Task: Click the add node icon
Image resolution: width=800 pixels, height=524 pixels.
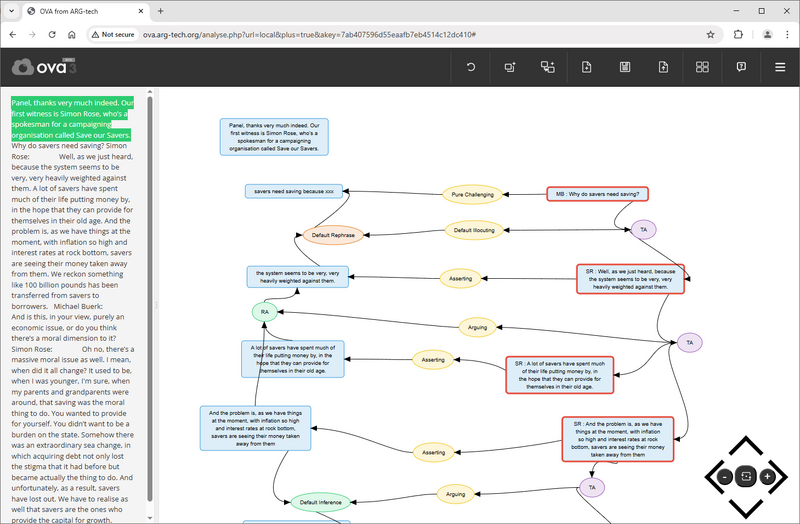Action: pos(510,67)
